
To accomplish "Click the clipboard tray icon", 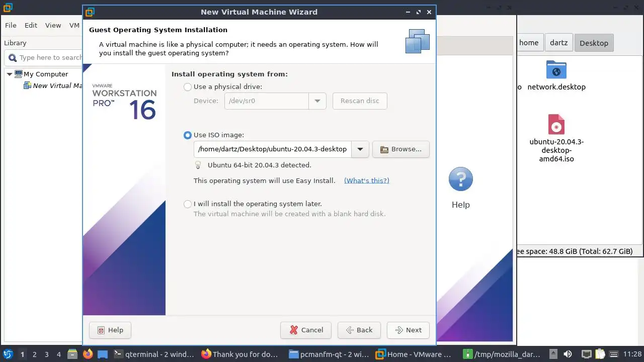I will pyautogui.click(x=600, y=354).
